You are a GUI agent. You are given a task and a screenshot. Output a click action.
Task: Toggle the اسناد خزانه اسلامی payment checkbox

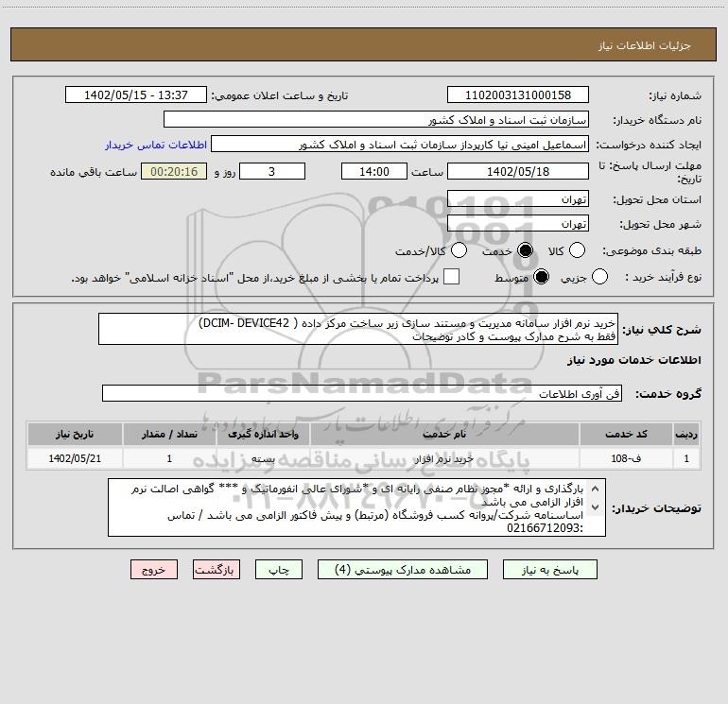[x=451, y=277]
